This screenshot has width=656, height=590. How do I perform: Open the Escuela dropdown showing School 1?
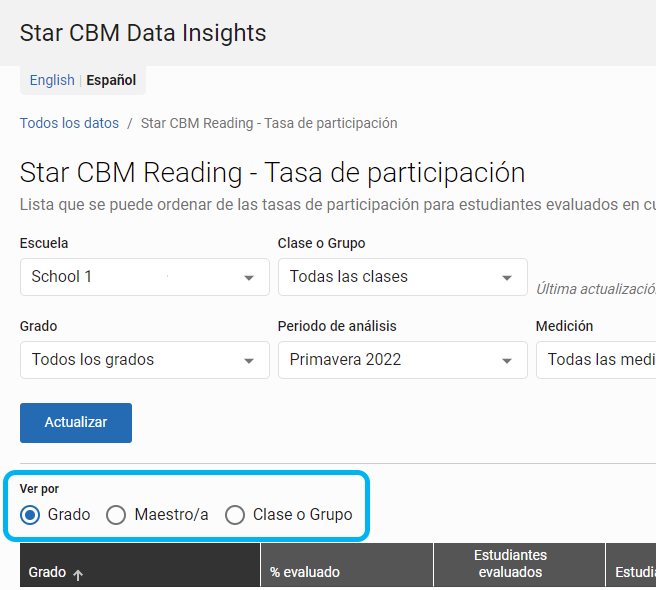click(x=145, y=277)
